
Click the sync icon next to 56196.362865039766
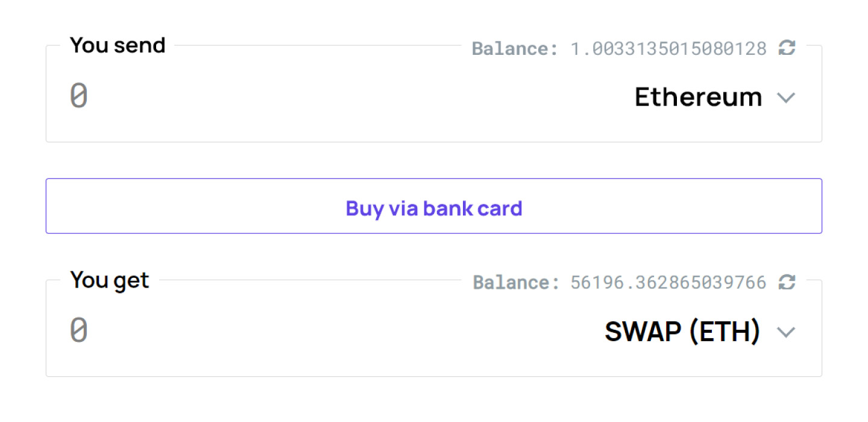pyautogui.click(x=787, y=282)
